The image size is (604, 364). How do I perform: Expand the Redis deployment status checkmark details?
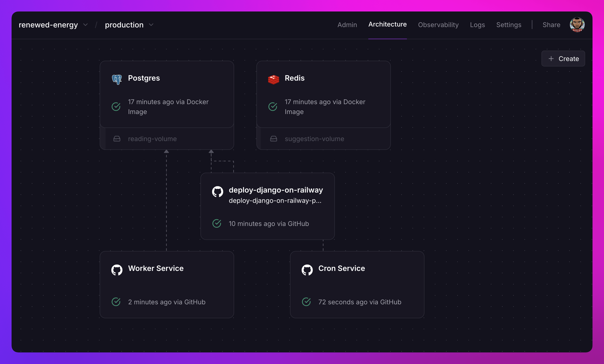pyautogui.click(x=273, y=107)
